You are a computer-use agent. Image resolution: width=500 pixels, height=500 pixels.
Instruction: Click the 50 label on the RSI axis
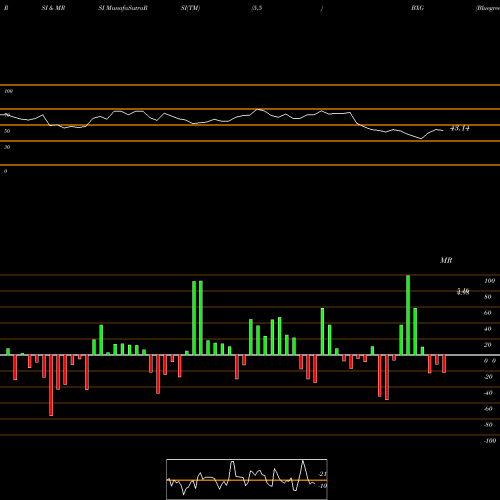pos(7,131)
